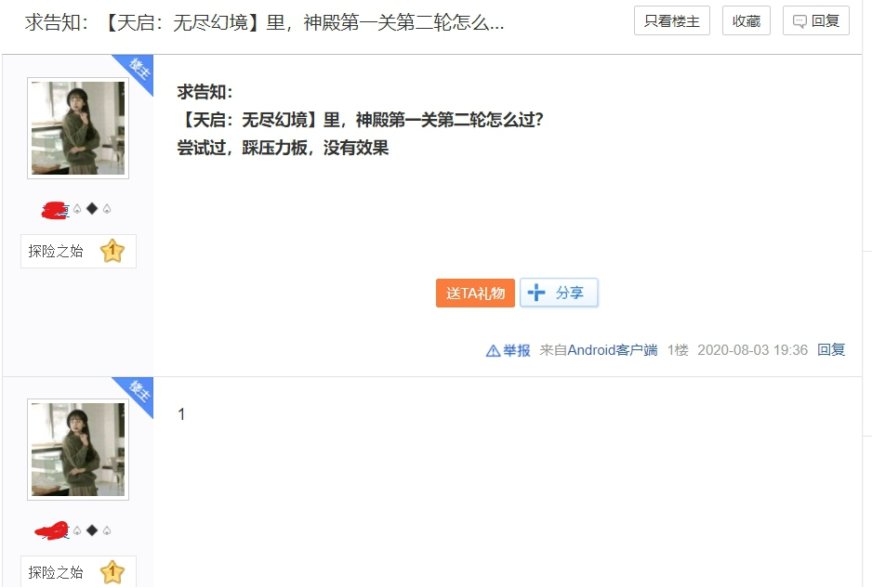Click the second post's content '1'
This screenshot has height=588, width=872.
(181, 414)
